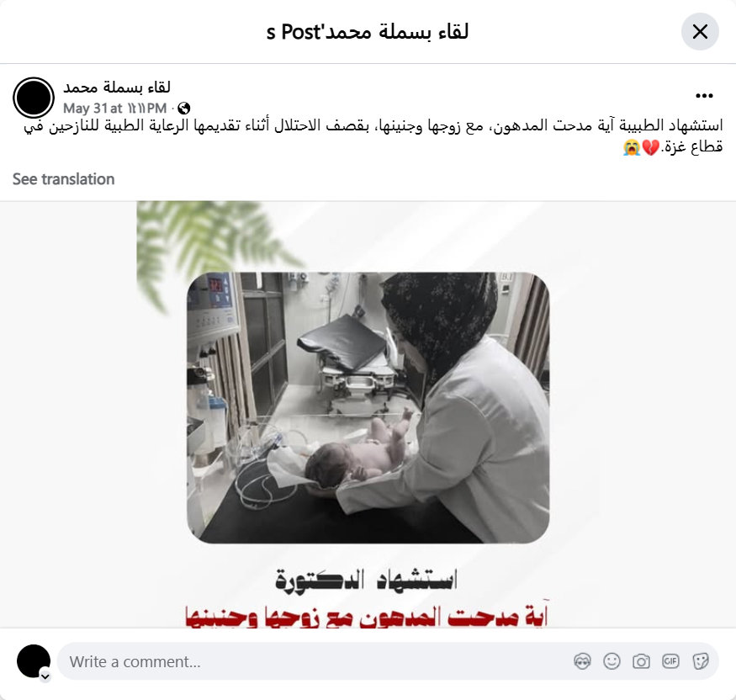Expand the commenting identity switcher arrow

click(45, 676)
